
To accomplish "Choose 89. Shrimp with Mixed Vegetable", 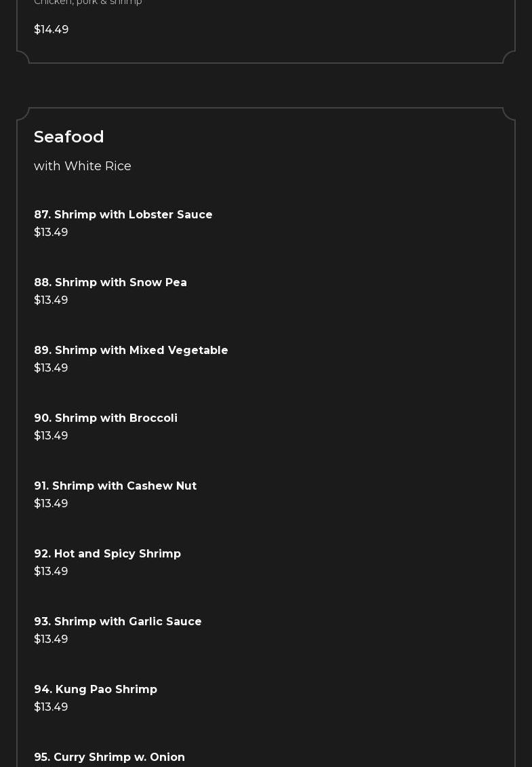I will click(131, 350).
